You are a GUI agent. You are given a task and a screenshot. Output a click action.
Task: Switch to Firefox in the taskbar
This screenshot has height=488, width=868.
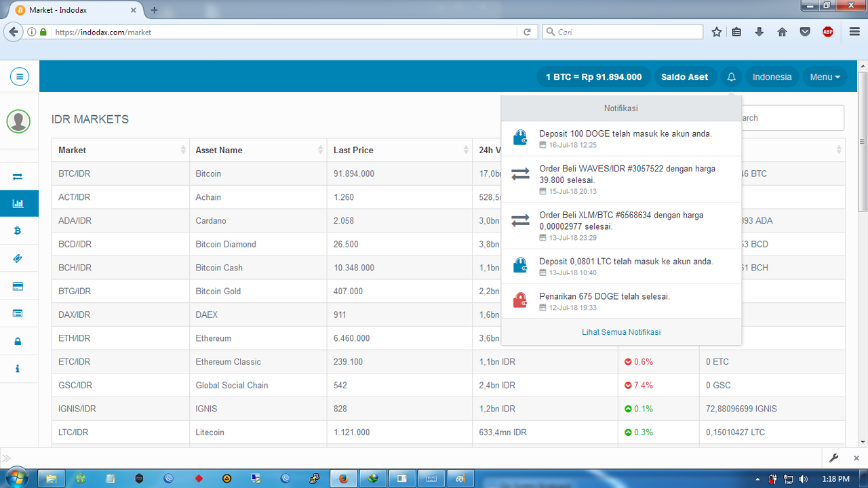[x=343, y=479]
